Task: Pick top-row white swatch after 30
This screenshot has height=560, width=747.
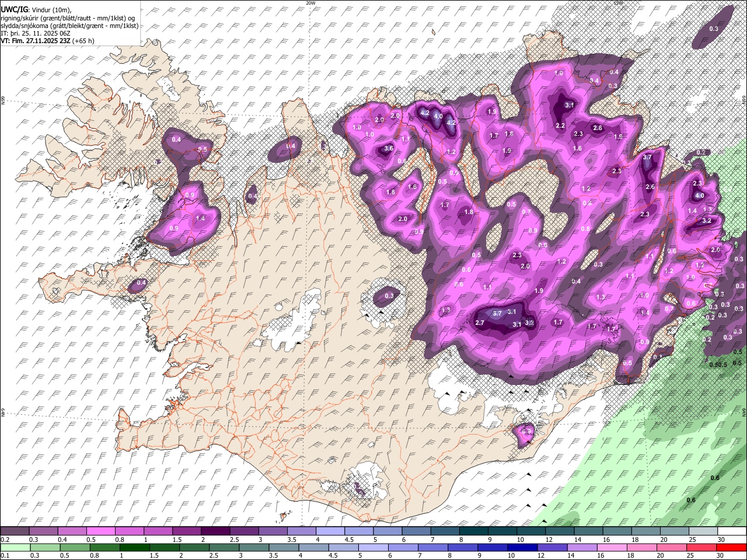Action: pos(732,531)
